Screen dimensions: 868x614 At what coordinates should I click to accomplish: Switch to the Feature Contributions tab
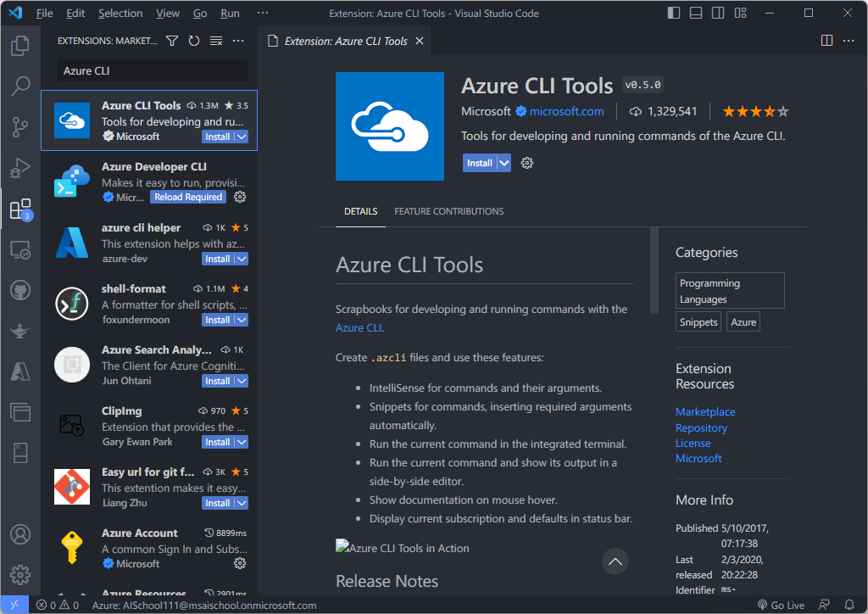tap(449, 211)
